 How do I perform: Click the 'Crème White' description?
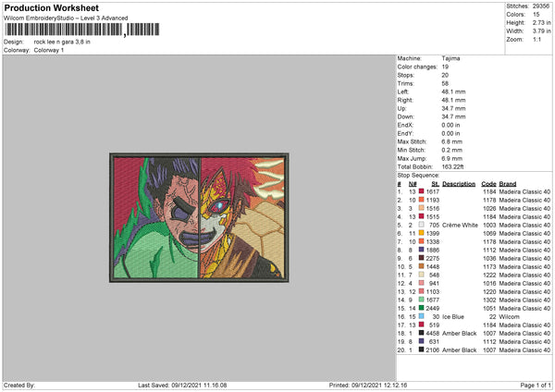click(x=460, y=225)
